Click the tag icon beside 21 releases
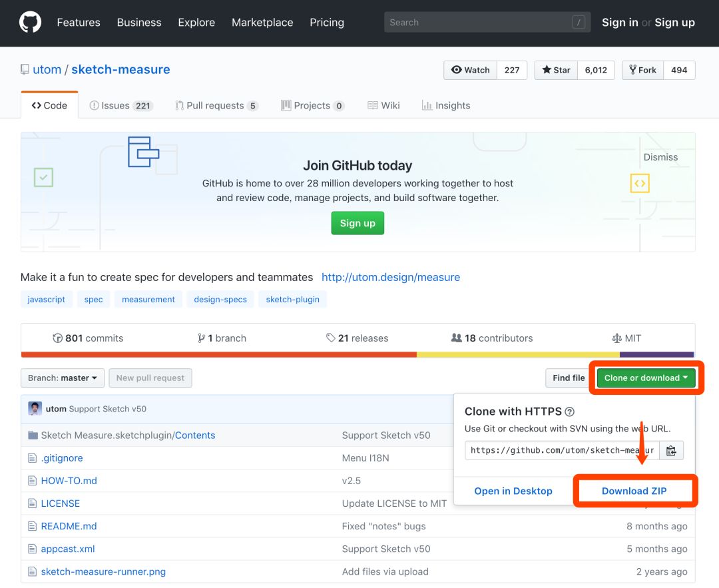Screen dimensions: 719x588 click(330, 338)
